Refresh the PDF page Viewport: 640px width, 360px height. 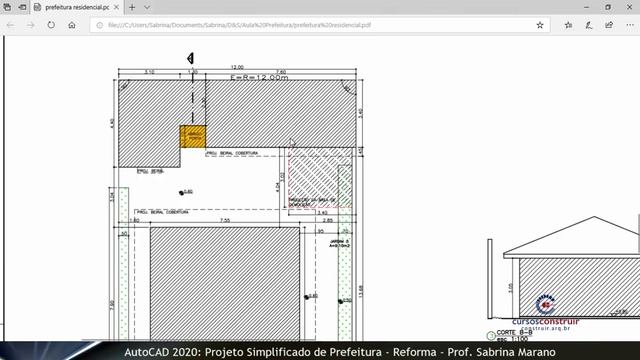point(51,25)
